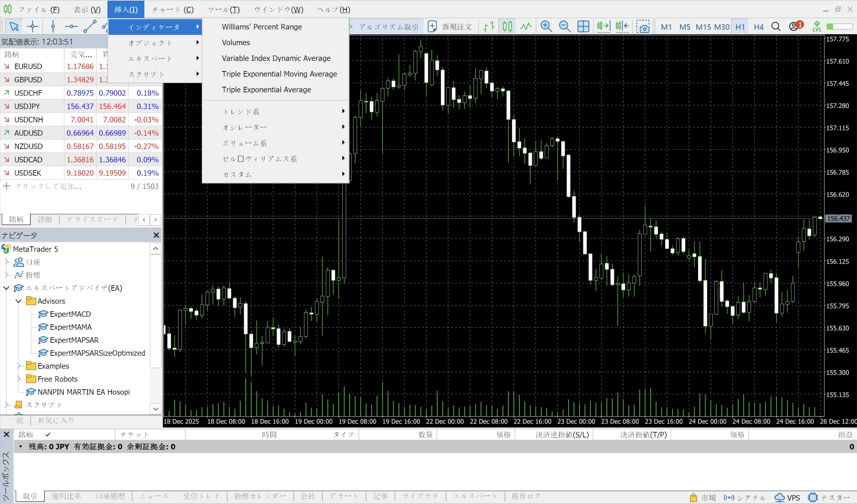The height and width of the screenshot is (504, 857).
Task: Switch chart to candlestick display icon
Action: coord(507,27)
